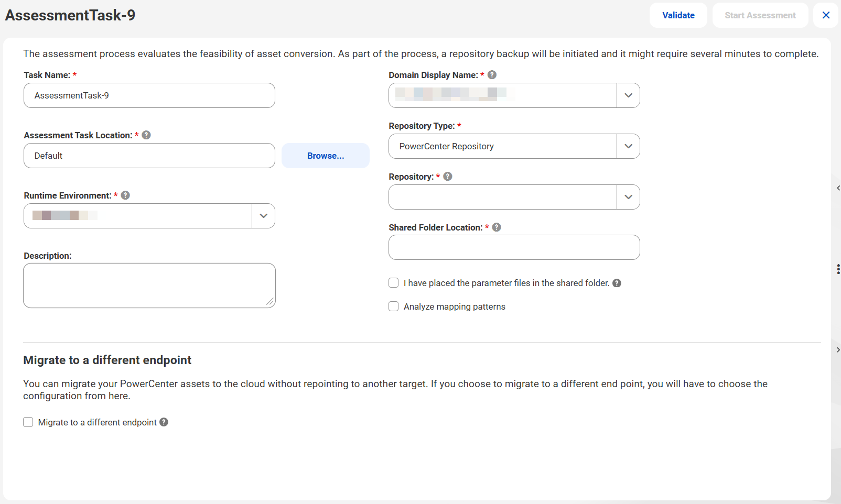Open help for Runtime Environment
The width and height of the screenshot is (841, 504).
(x=125, y=195)
